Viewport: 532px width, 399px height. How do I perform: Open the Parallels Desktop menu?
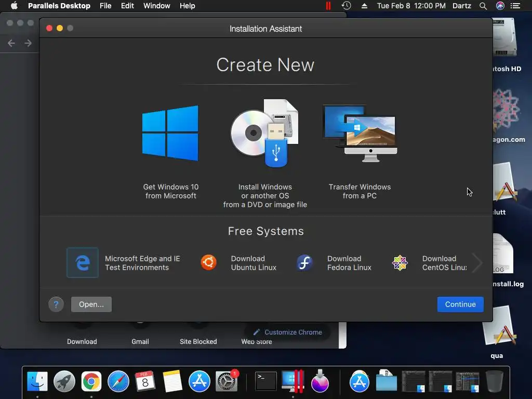coord(59,6)
